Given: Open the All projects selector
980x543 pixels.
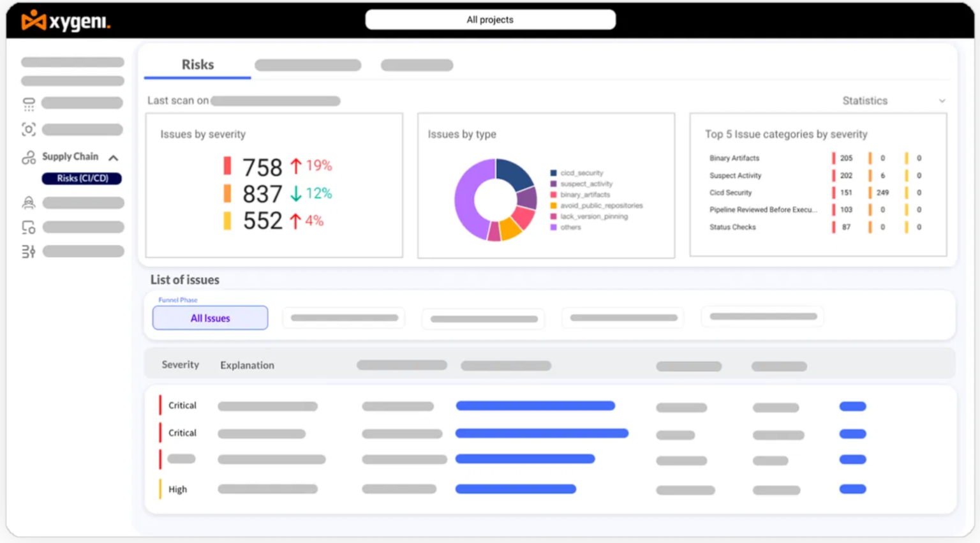Looking at the screenshot, I should tap(490, 20).
